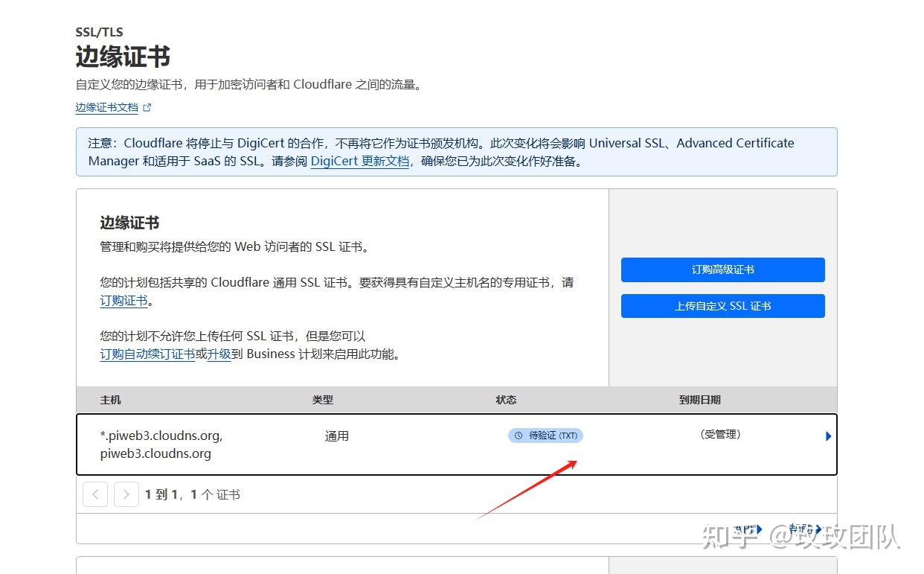Click the arrow icon next to API

[760, 529]
